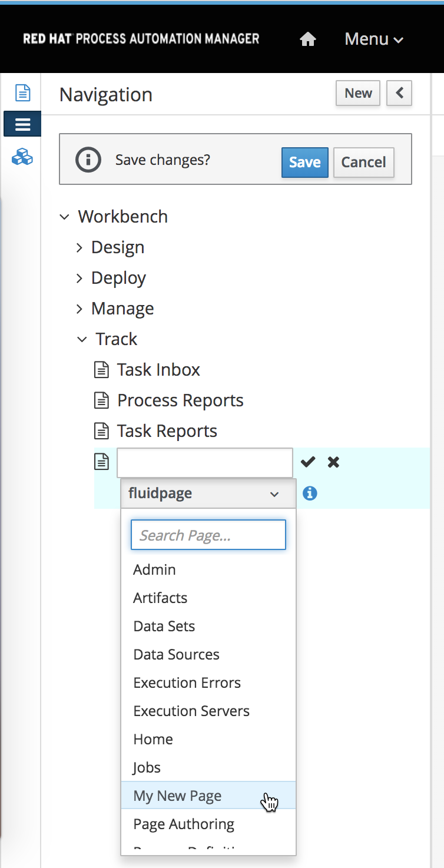The width and height of the screenshot is (444, 868).
Task: Collapse the Track section
Action: point(81,339)
